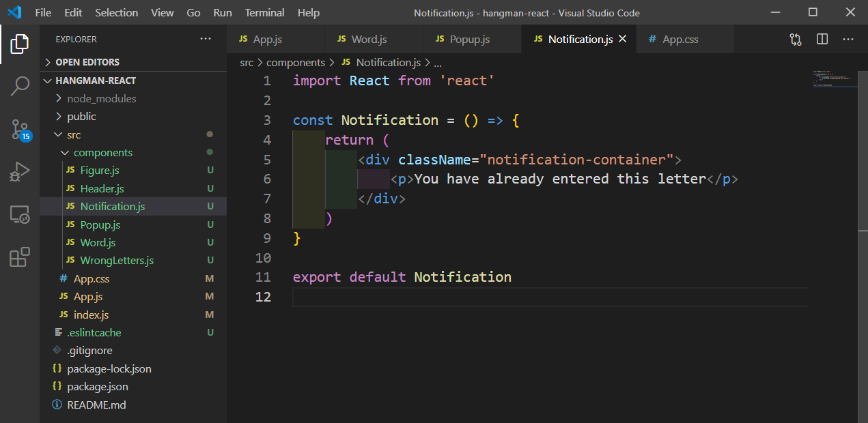Screen dimensions: 868x423
Task: Open the Run menu
Action: [x=223, y=12]
